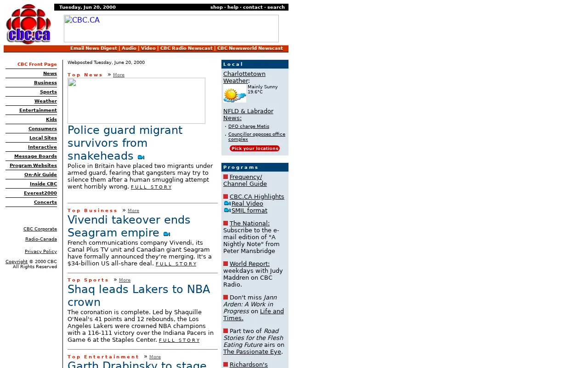The height and width of the screenshot is (368, 588).
Task: Open Message Boards in sidebar
Action: (35, 156)
